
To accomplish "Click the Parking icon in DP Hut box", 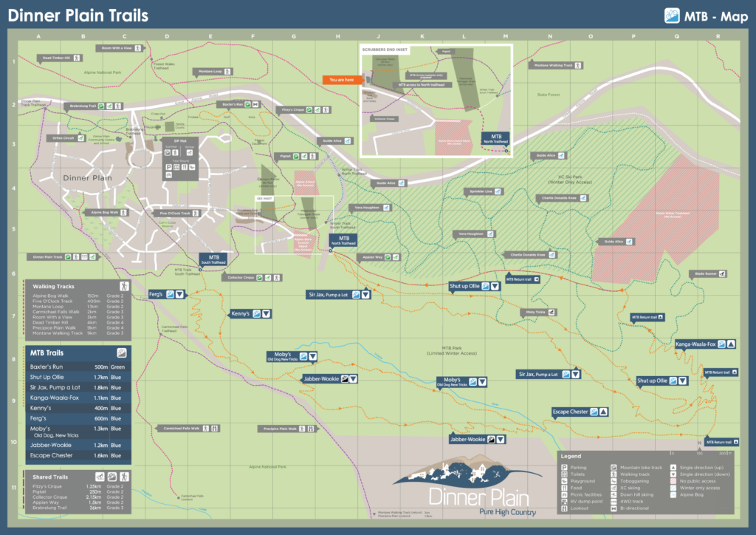I will [x=169, y=168].
